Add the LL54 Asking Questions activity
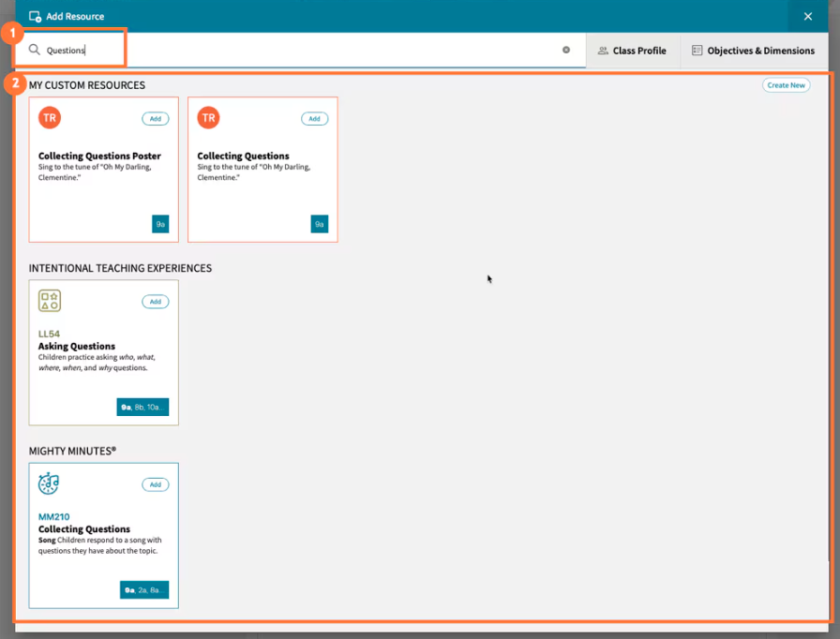Viewport: 840px width, 639px height. tap(156, 302)
